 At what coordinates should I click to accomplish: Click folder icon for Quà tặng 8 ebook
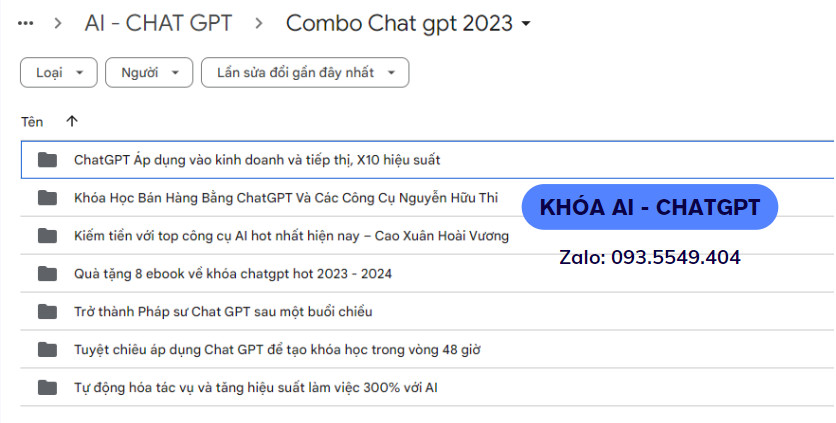(47, 273)
